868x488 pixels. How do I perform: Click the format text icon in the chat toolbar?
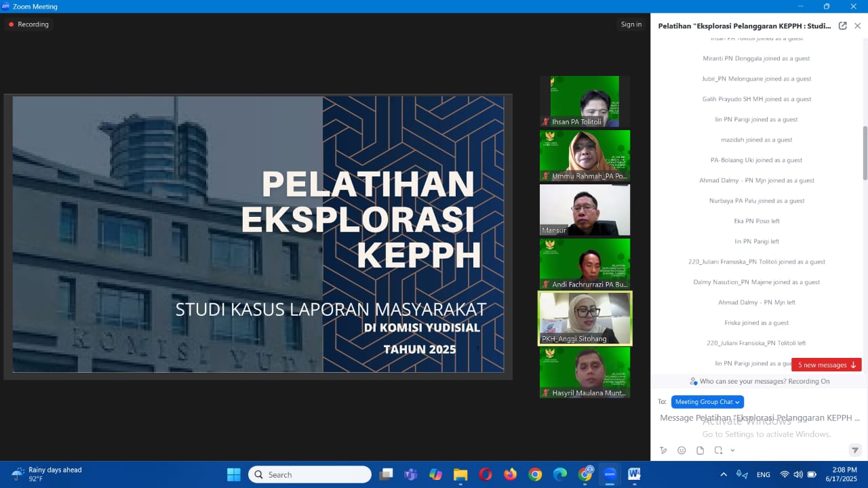click(663, 450)
